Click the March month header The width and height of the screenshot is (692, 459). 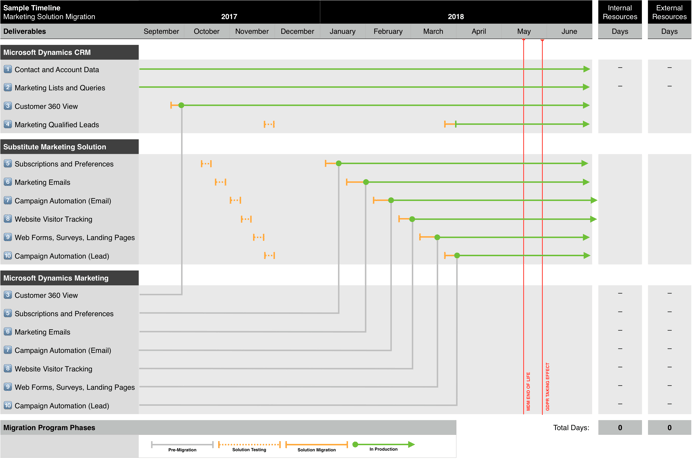[x=433, y=31]
